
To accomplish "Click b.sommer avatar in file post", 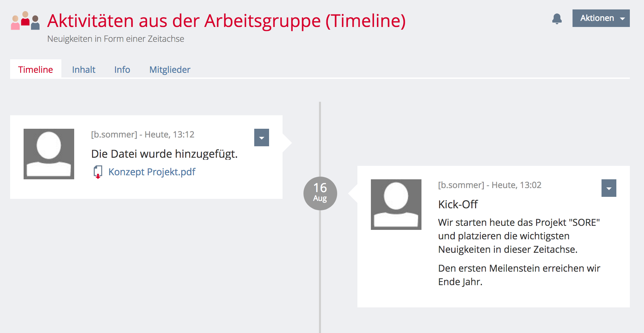I will (49, 154).
